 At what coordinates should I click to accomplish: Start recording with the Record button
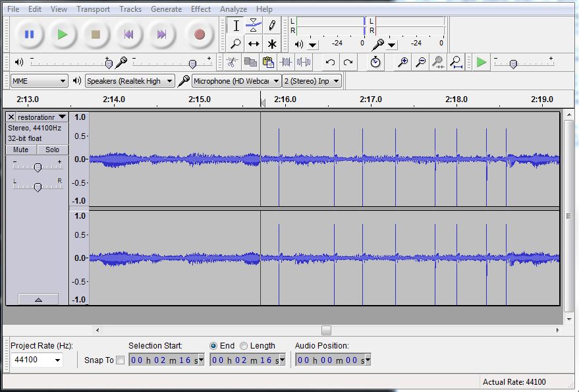coord(200,35)
